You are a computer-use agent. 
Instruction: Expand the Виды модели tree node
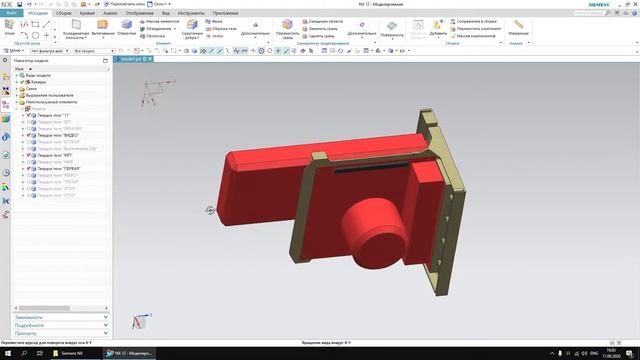(x=17, y=76)
